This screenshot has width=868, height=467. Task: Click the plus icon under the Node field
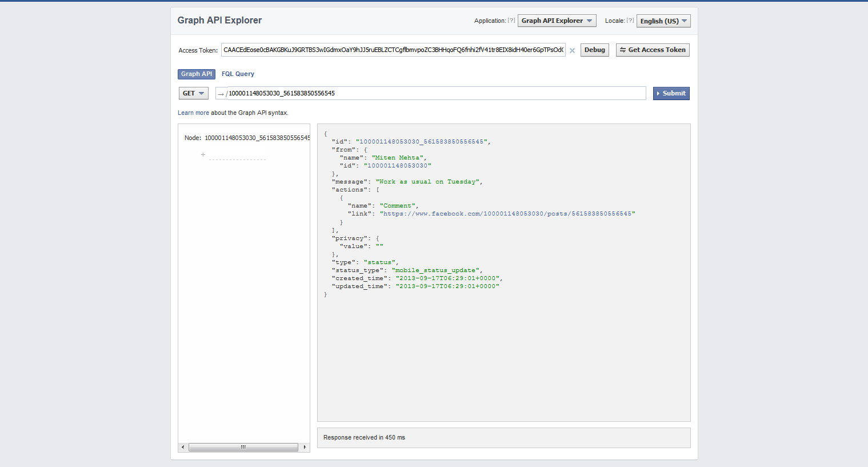(203, 155)
